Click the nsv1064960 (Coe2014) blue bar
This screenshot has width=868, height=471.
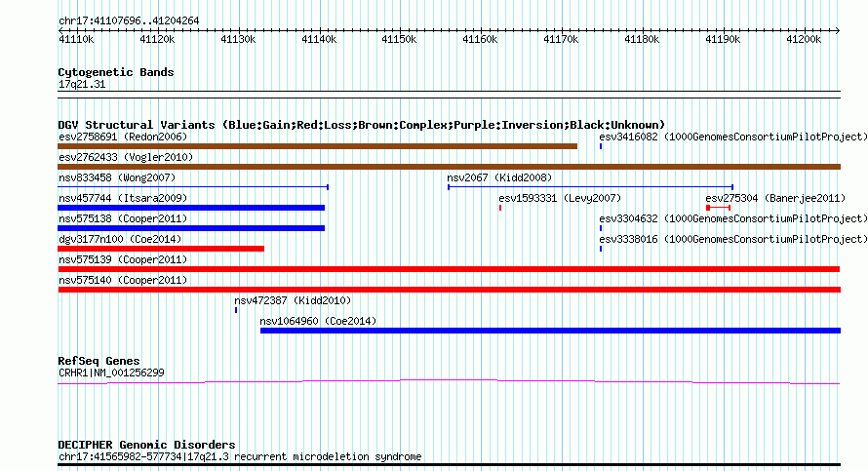550,331
